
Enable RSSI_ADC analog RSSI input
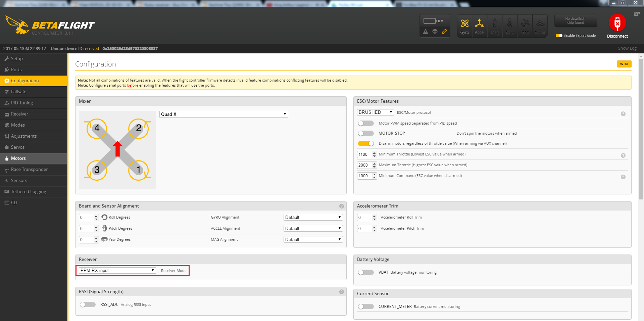[88, 305]
